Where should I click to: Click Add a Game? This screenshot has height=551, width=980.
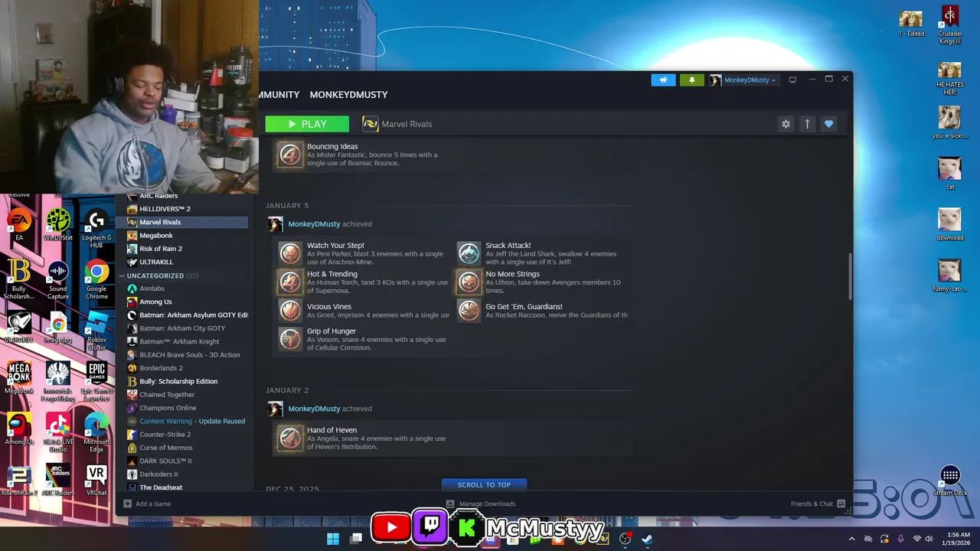(x=147, y=504)
